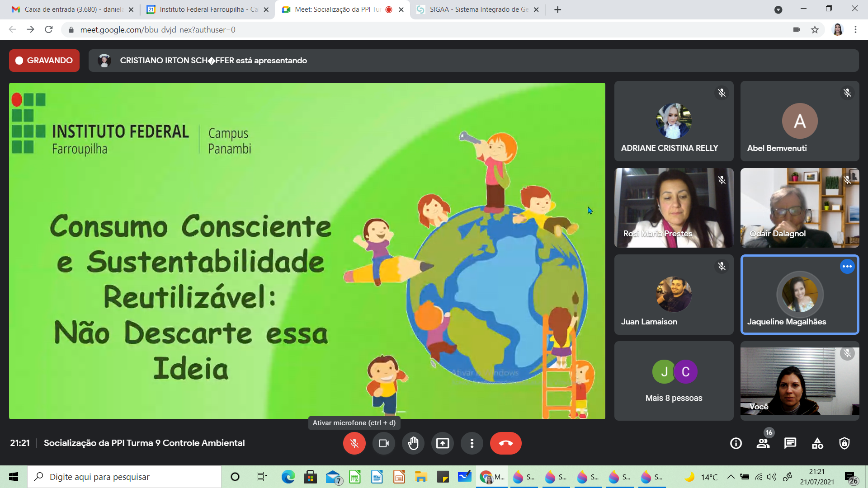
Task: Click the GRAVANDO recording indicator
Action: [x=44, y=61]
